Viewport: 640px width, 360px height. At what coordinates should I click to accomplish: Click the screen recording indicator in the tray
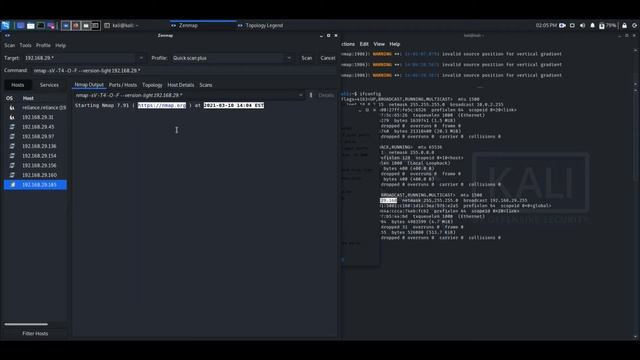point(562,25)
